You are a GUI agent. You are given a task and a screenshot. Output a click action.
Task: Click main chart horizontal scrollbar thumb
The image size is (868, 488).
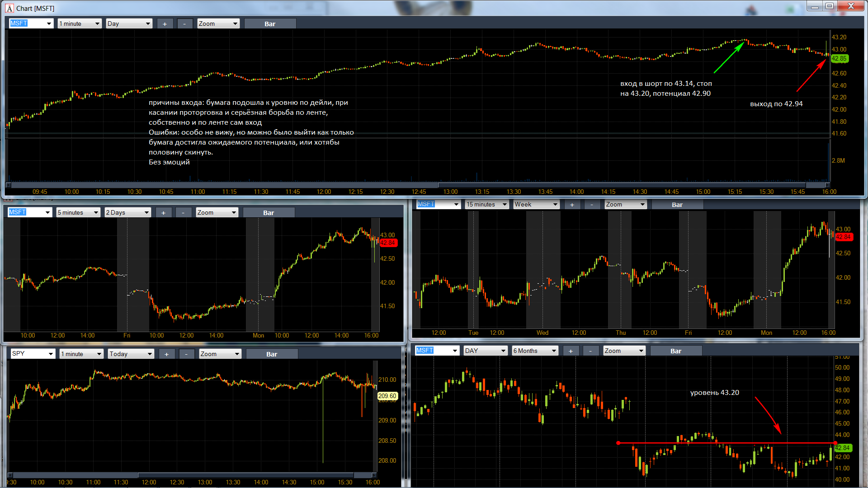pyautogui.click(x=622, y=185)
